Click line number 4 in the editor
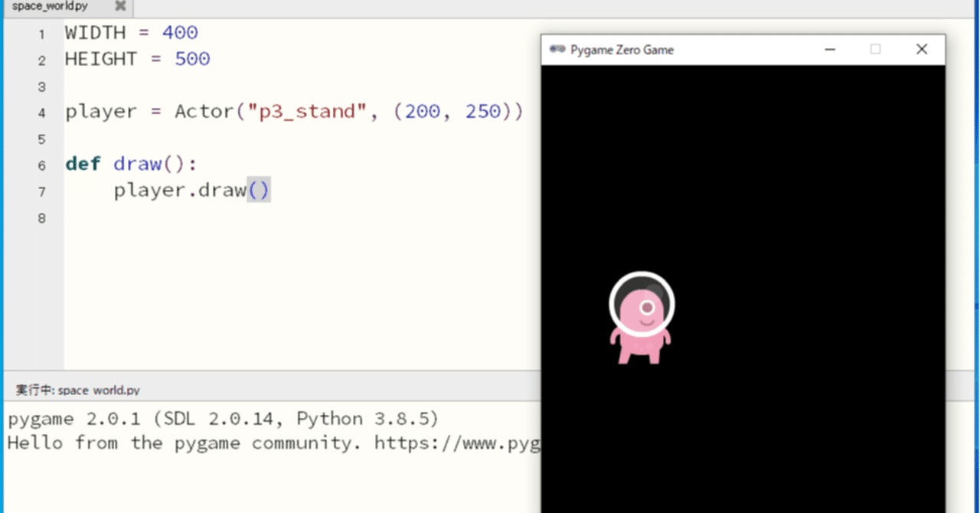Image resolution: width=980 pixels, height=513 pixels. 41,111
